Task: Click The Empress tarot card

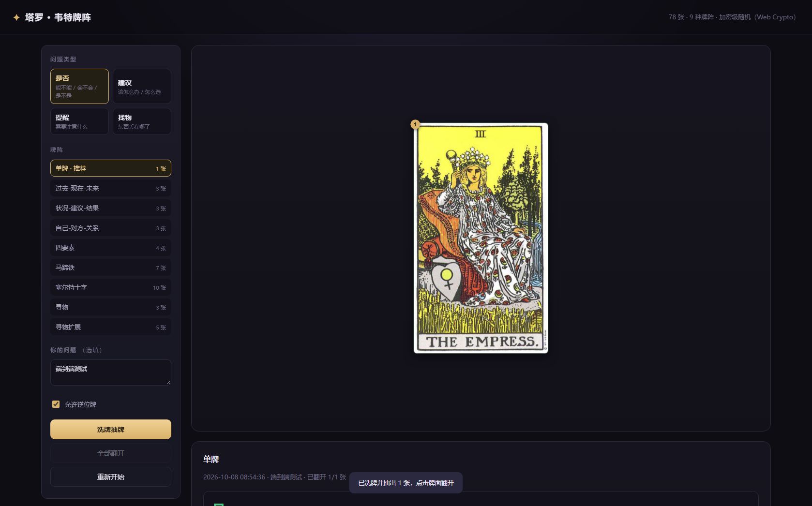Action: 481,238
